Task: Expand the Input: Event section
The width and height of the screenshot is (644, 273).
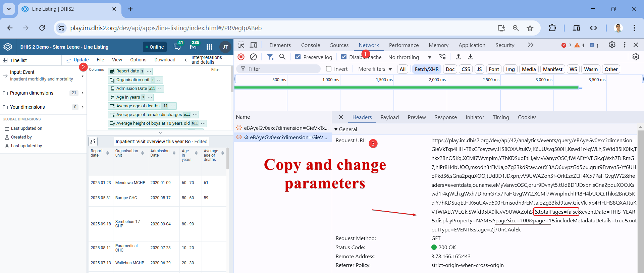Action: 43,75
